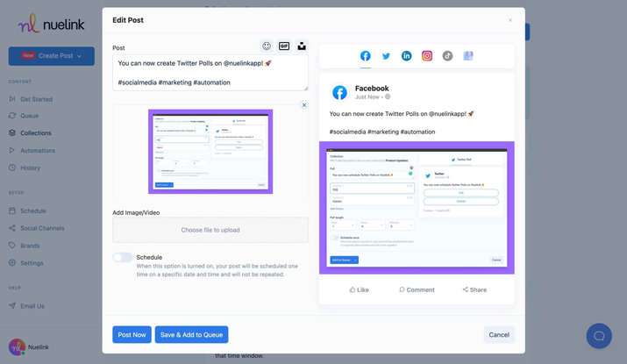Click the Nuelink logo
The height and width of the screenshot is (364, 627).
[51, 24]
